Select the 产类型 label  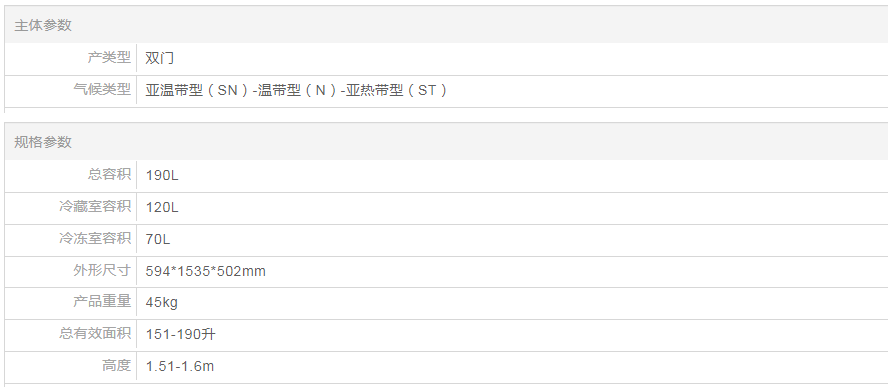pos(109,57)
